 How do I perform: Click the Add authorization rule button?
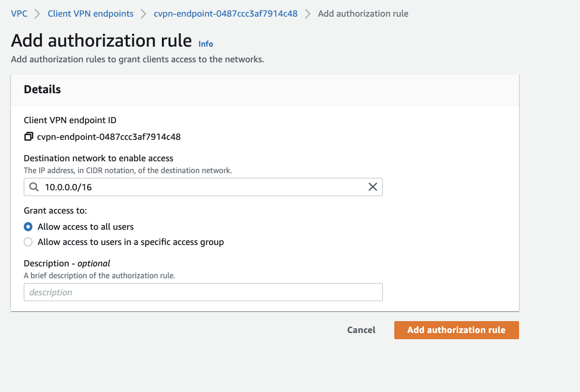[x=457, y=330]
